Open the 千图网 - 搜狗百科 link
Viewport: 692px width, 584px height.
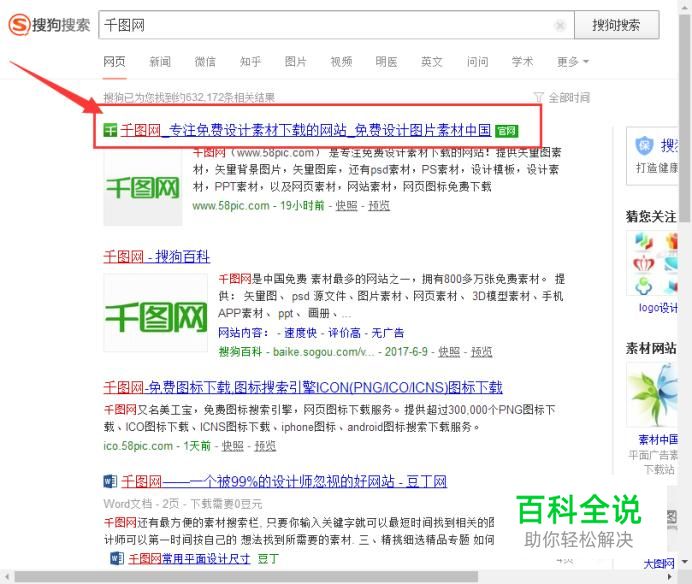click(157, 256)
